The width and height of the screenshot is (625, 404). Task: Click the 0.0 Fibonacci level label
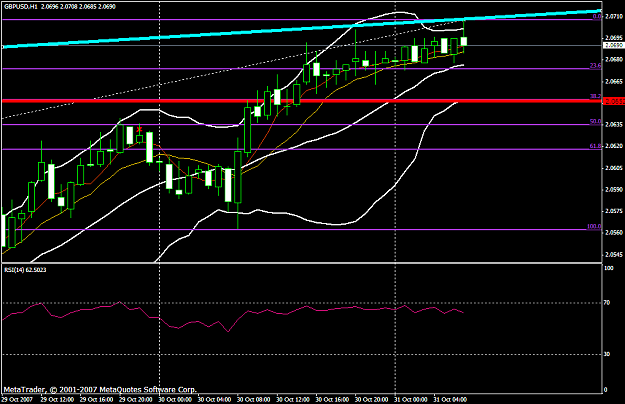click(x=597, y=17)
